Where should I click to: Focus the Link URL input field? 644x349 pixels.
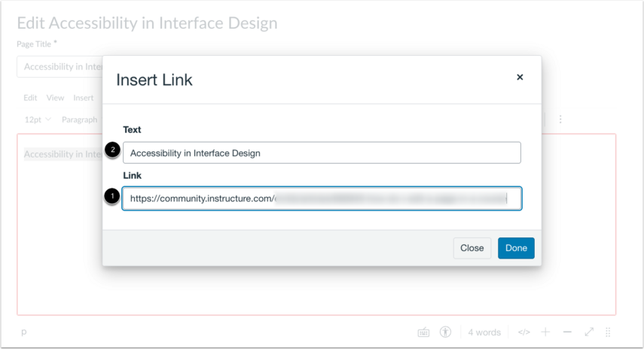point(322,198)
